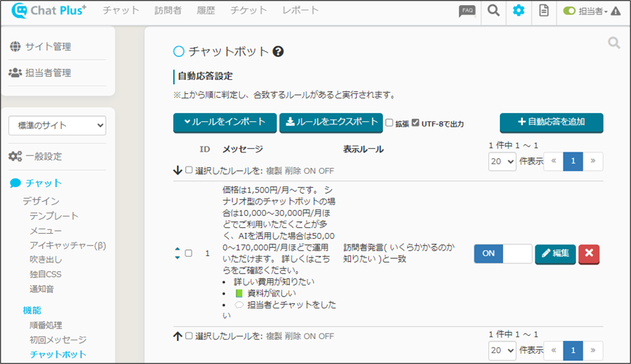Delete rule with red X button
This screenshot has width=631, height=364.
coord(589,254)
